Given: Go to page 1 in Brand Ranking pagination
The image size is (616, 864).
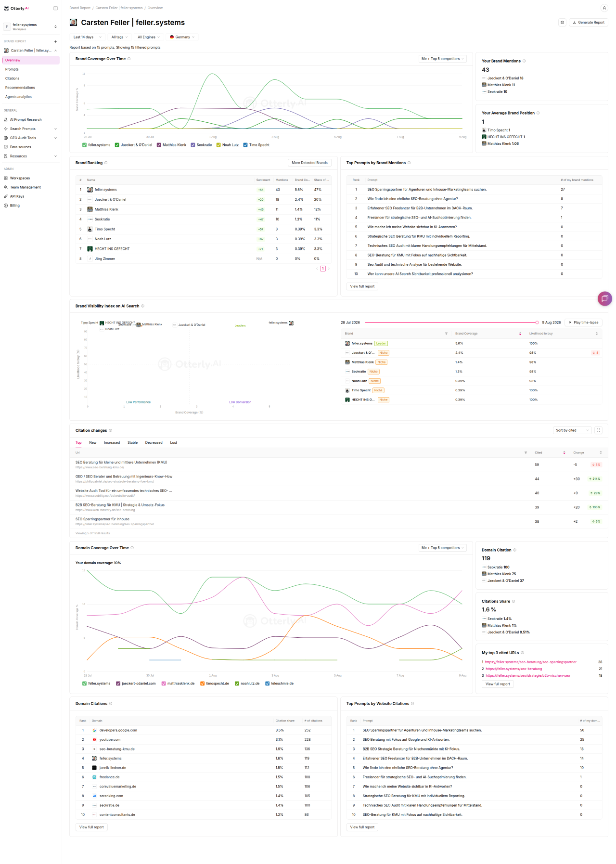Looking at the screenshot, I should [x=322, y=269].
